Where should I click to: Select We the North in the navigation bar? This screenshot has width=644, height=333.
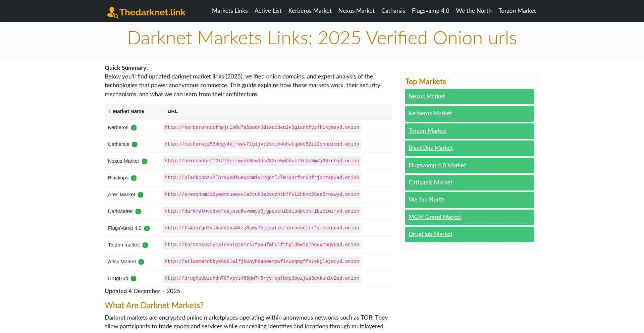(x=474, y=11)
